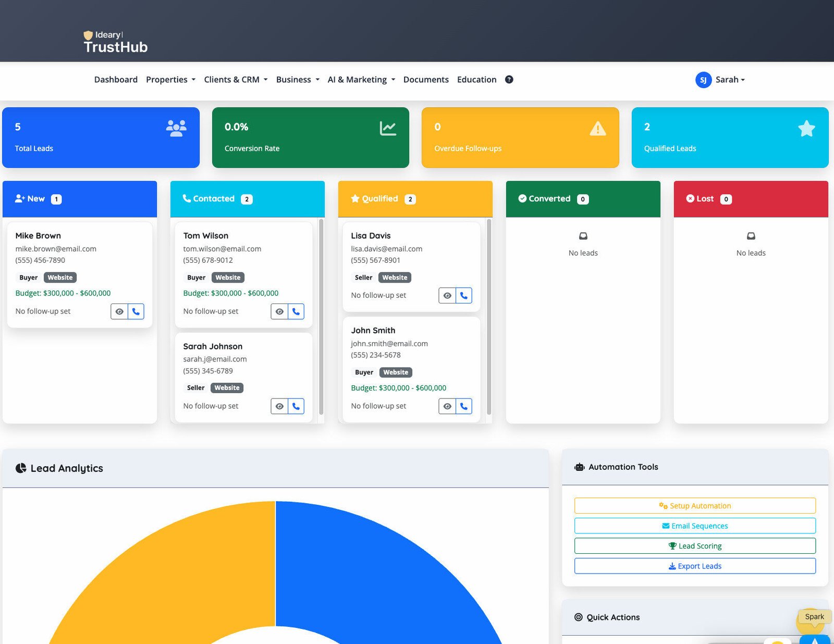The image size is (834, 644).
Task: View Sarah Johnson lead with eye icon
Action: click(279, 406)
